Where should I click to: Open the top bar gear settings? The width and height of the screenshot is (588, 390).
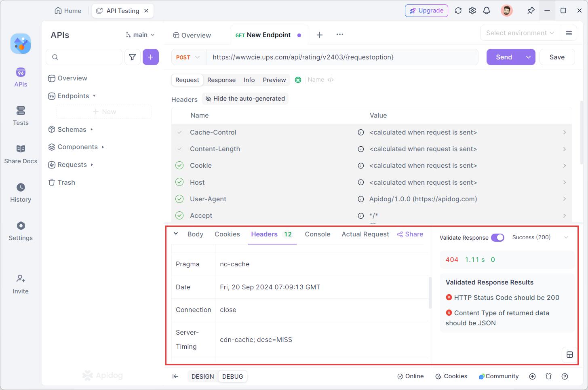click(x=472, y=11)
